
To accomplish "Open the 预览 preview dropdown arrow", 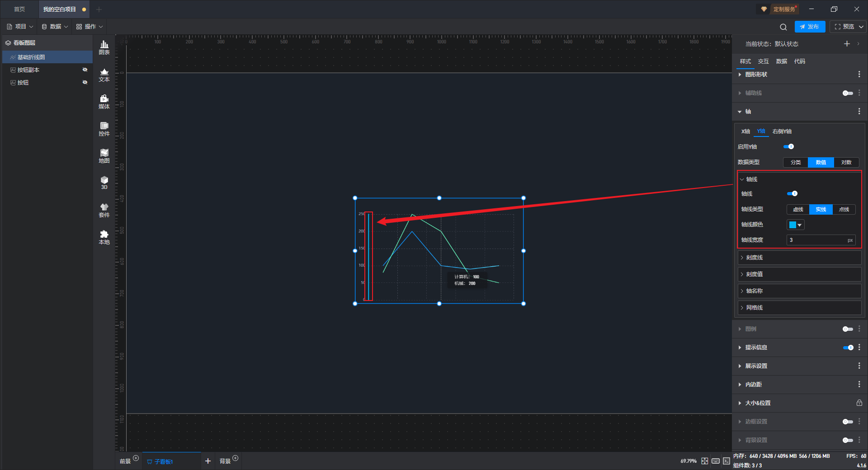I will click(x=861, y=27).
